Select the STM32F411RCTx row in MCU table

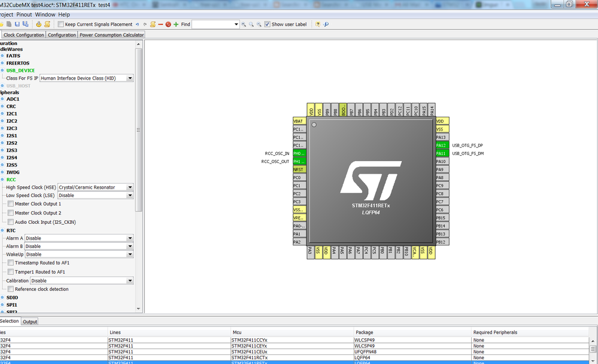point(295,358)
